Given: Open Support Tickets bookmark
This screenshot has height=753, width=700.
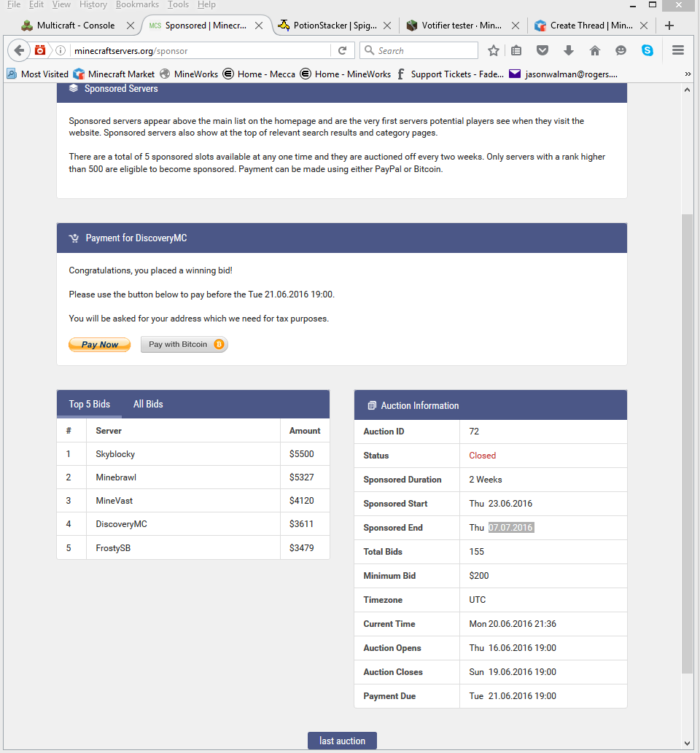Looking at the screenshot, I should click(450, 74).
